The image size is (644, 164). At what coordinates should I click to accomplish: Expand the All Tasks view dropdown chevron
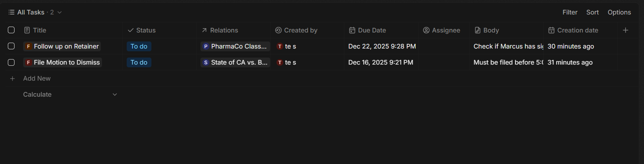[x=60, y=13]
